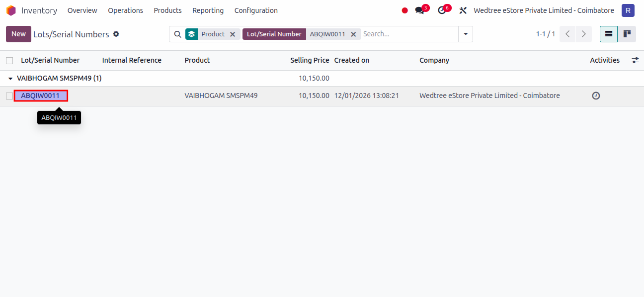Screen dimensions: 644x297
Task: Open the settings gear beside Lots/Serial Numbers
Action: click(116, 34)
